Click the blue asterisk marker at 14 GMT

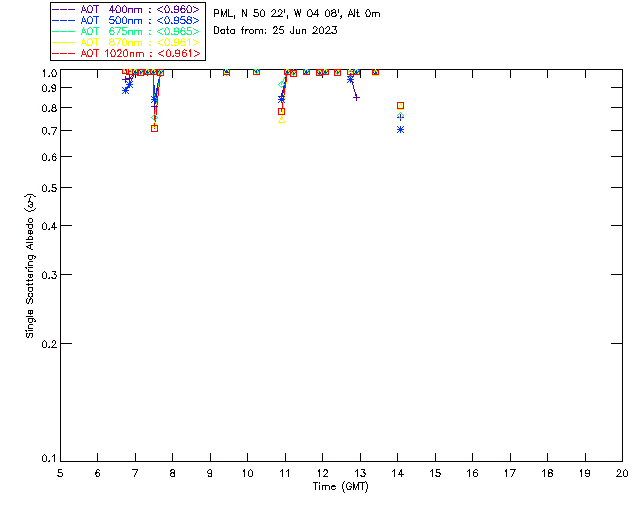[400, 129]
